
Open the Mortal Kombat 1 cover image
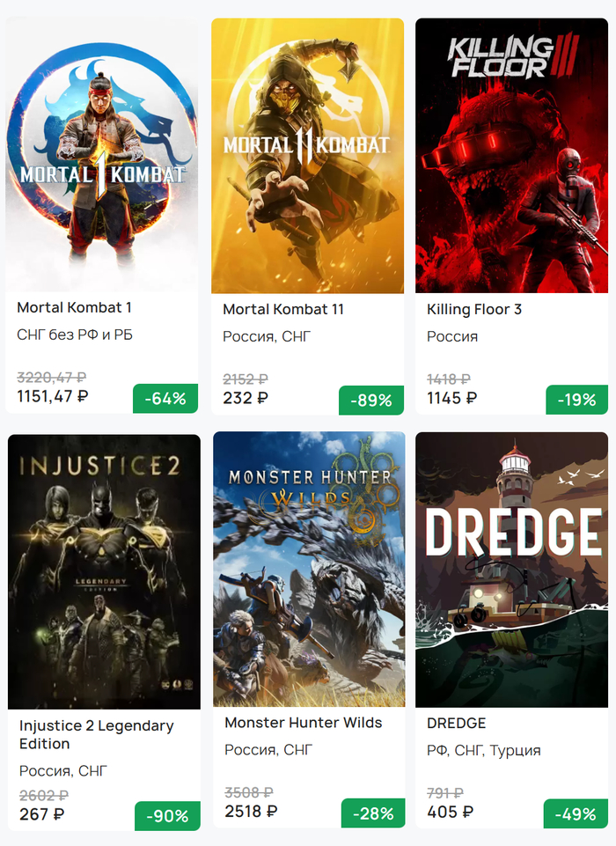pos(102,154)
